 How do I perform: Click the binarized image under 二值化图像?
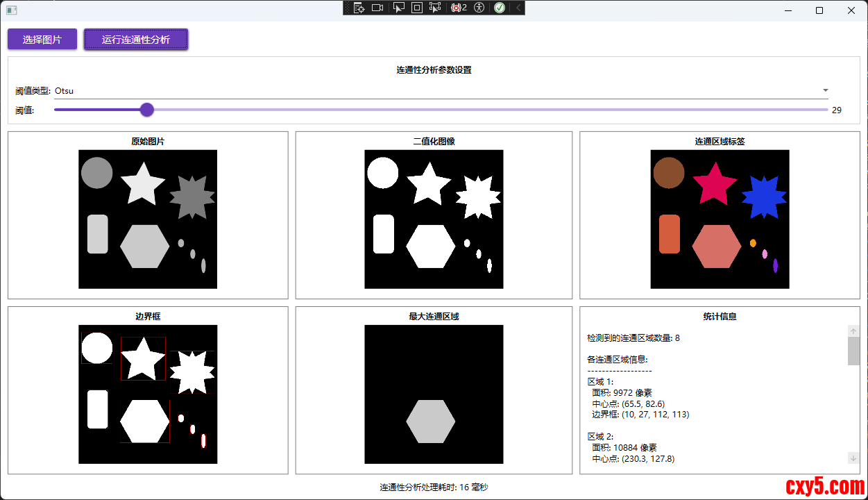434,219
